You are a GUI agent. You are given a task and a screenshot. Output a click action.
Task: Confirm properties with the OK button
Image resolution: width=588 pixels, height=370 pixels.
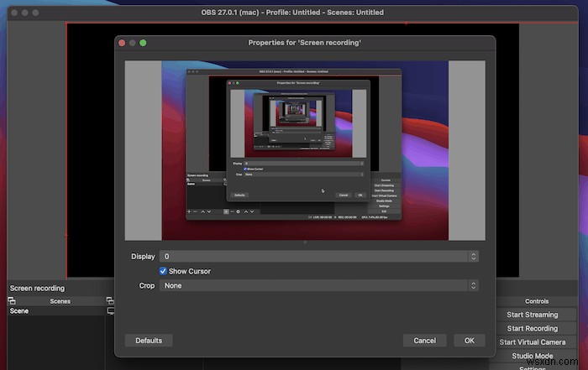click(x=469, y=341)
